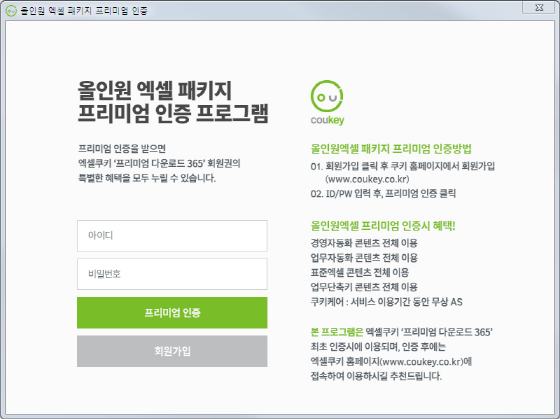Click the green 본 프로그램은 text

tap(337, 332)
